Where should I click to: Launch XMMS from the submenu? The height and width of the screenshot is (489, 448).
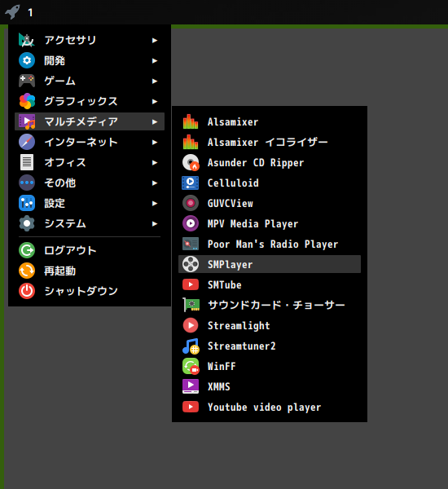click(x=270, y=386)
